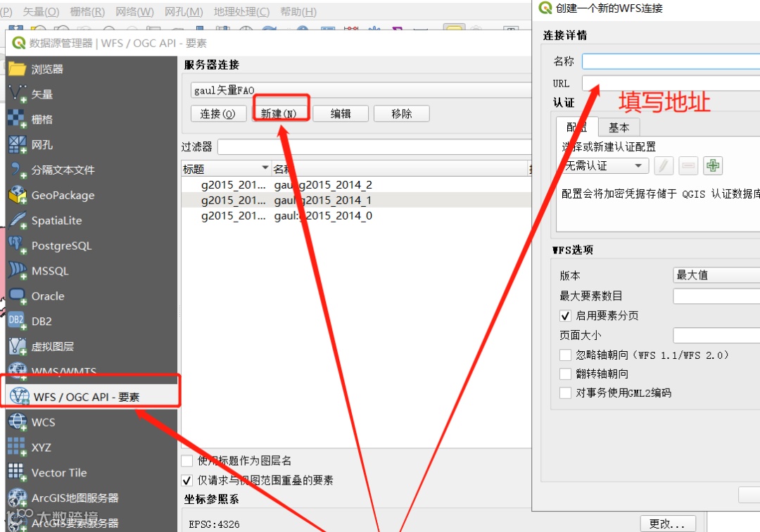Viewport: 760px width, 532px height.
Task: Select the XYZ tiles source icon
Action: click(18, 447)
